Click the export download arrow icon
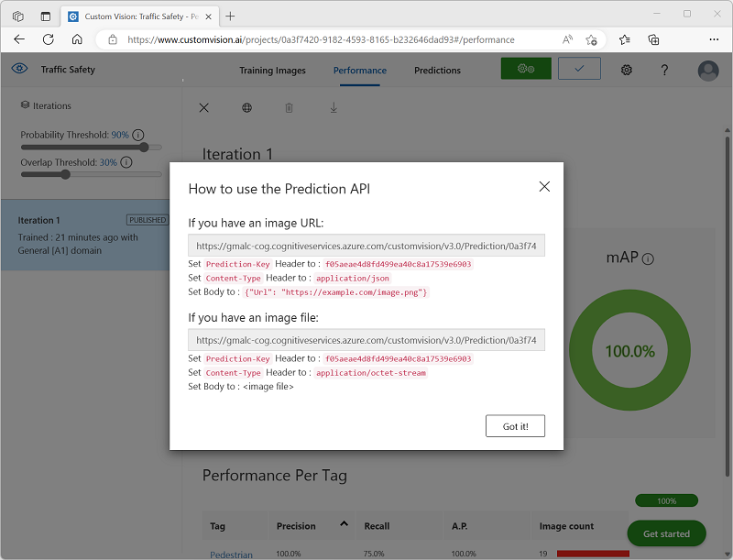This screenshot has width=733, height=560. tap(334, 108)
